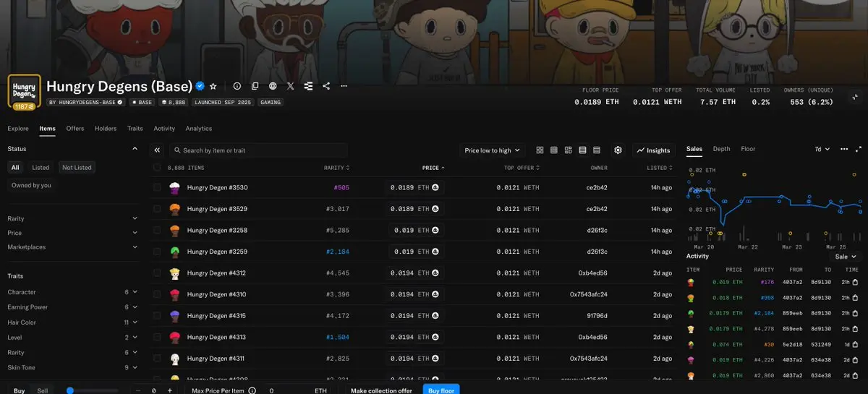
Task: Click the verified badge next to collection name
Action: coord(200,86)
